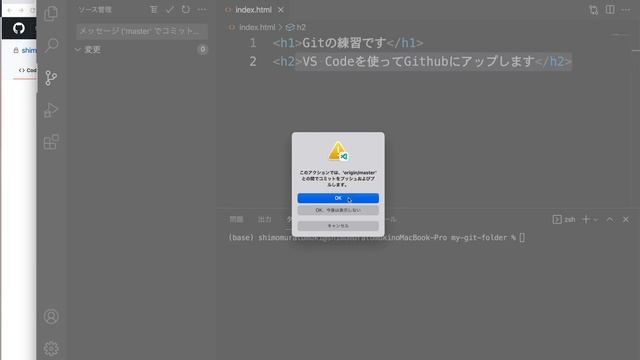
Task: Close the index.html tab
Action: point(281,10)
